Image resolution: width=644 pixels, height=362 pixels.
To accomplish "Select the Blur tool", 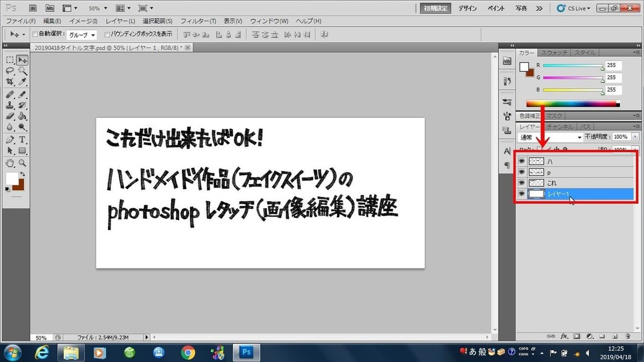I will click(10, 127).
